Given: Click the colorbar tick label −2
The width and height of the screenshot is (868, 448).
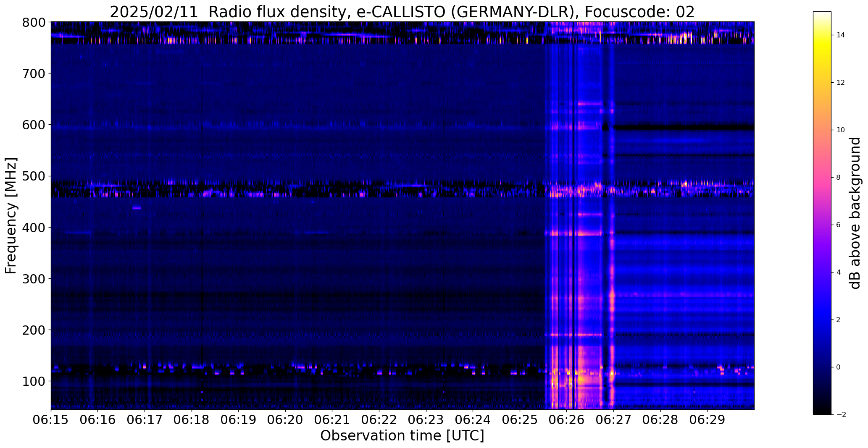Looking at the screenshot, I should tap(841, 415).
